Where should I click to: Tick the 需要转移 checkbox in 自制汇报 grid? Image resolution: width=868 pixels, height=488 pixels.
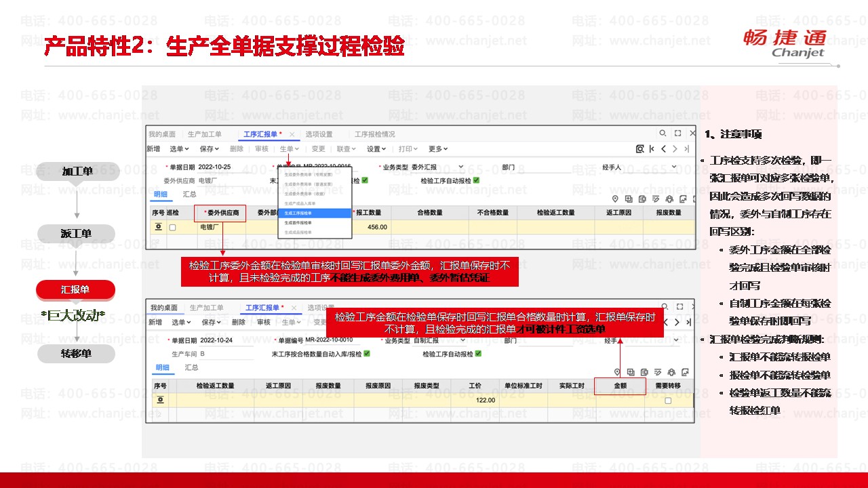pos(668,401)
